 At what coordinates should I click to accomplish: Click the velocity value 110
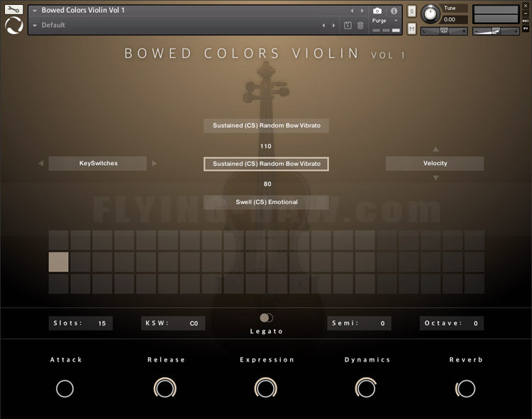(x=266, y=146)
